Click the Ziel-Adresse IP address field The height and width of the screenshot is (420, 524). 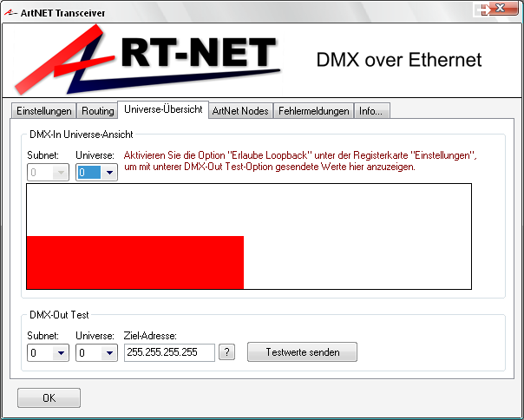169,352
